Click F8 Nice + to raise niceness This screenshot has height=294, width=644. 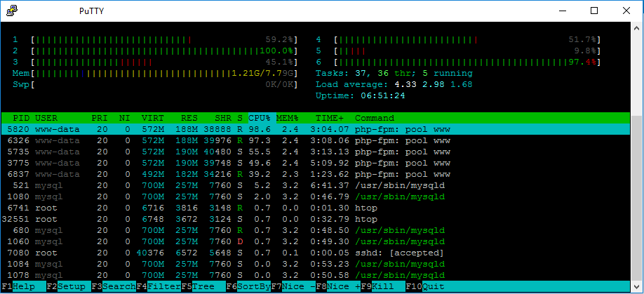pyautogui.click(x=338, y=286)
